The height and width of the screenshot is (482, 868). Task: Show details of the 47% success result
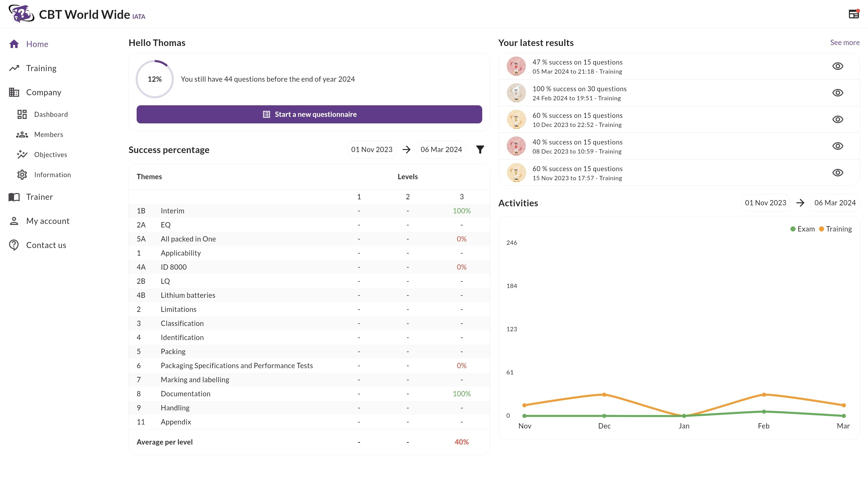tap(838, 66)
